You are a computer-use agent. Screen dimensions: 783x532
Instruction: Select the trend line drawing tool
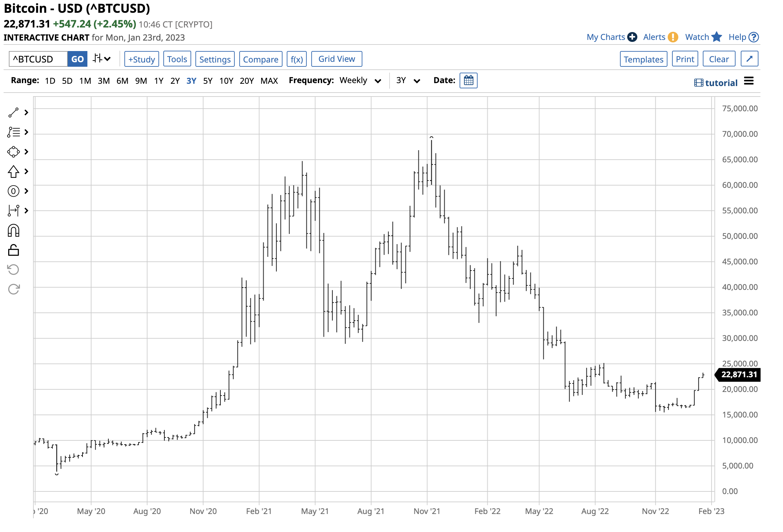(x=13, y=113)
